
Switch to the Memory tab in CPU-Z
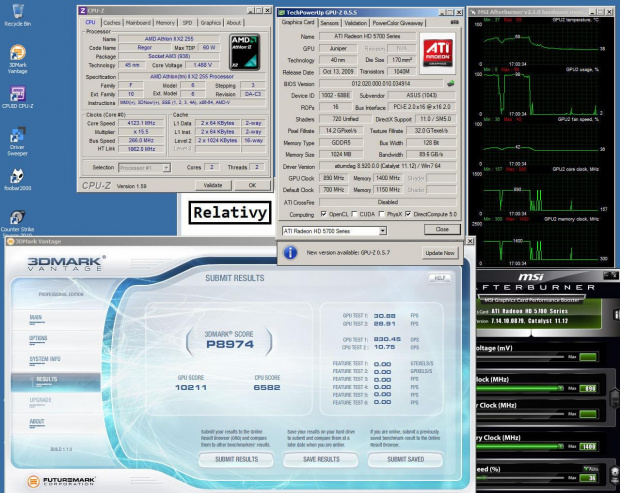[165, 23]
